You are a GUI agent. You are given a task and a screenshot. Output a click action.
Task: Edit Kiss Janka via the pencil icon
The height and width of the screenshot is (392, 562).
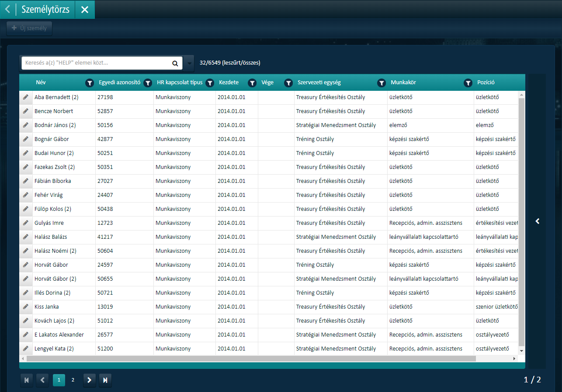coord(26,306)
